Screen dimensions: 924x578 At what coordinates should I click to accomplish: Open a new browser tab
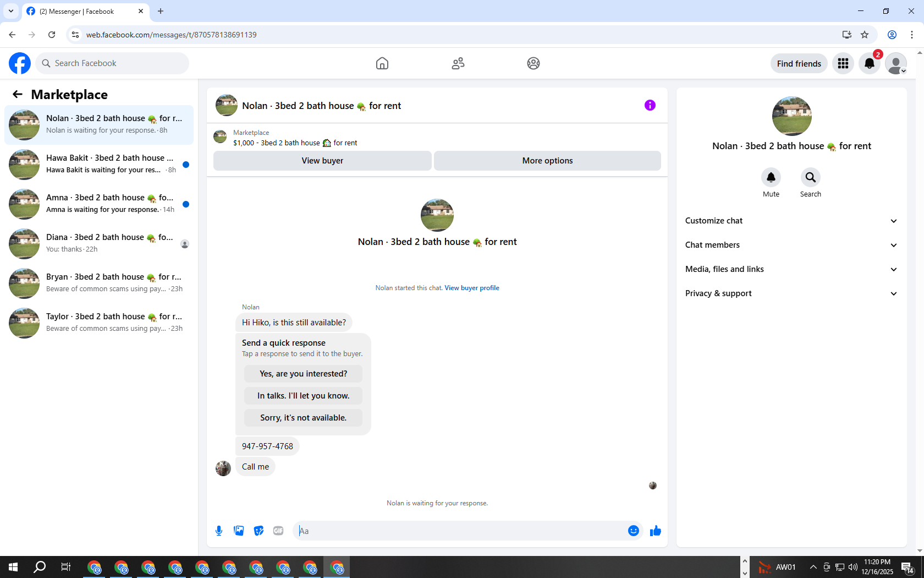coord(161,11)
